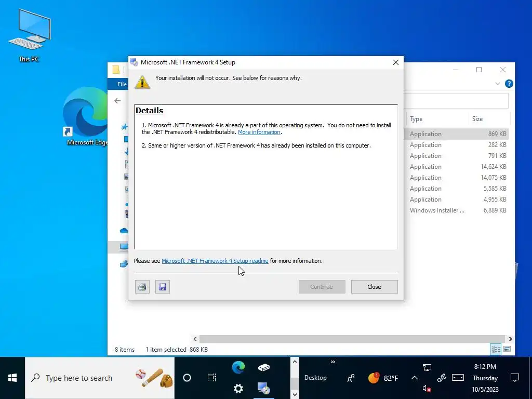
Task: Open the 82°F weather widget
Action: click(x=383, y=378)
